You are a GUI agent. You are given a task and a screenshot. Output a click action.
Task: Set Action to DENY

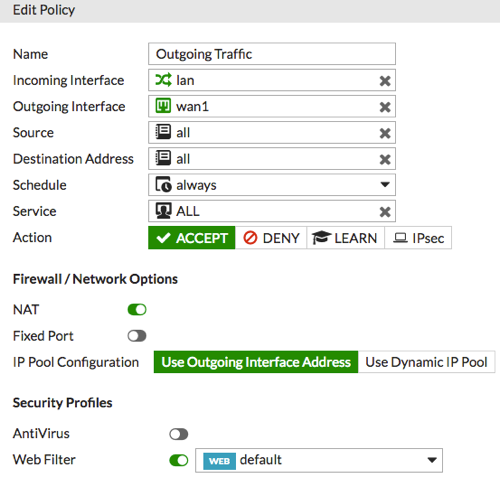[271, 238]
